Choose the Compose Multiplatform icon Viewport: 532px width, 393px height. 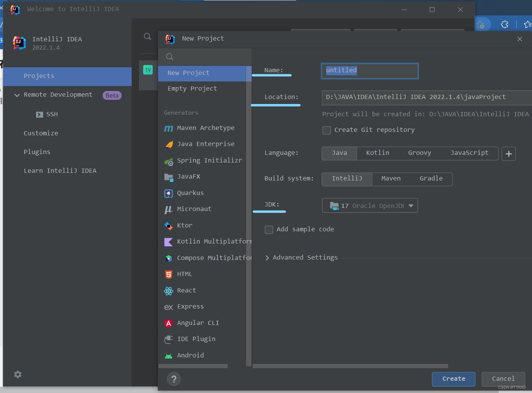(168, 258)
